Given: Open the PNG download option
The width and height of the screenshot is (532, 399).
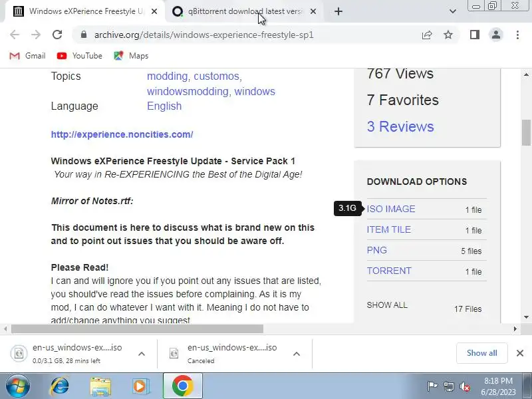Looking at the screenshot, I should pyautogui.click(x=376, y=251).
